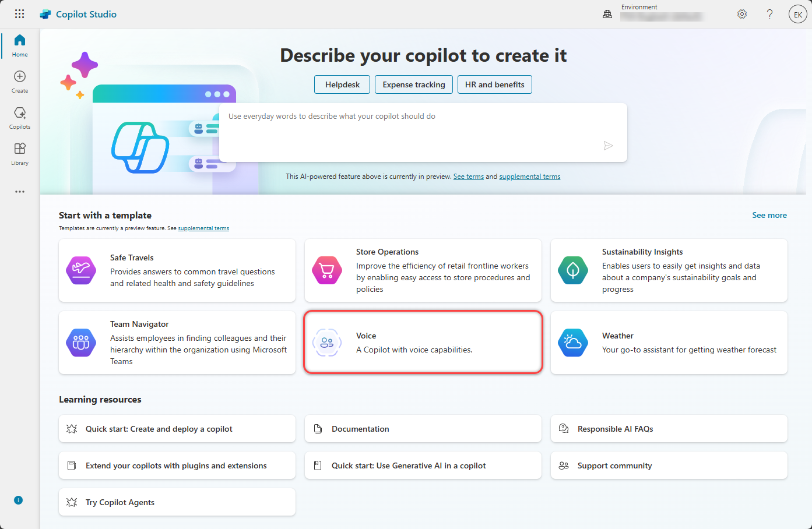
Task: Open Quick start: Create and deploy a copilot
Action: [177, 429]
